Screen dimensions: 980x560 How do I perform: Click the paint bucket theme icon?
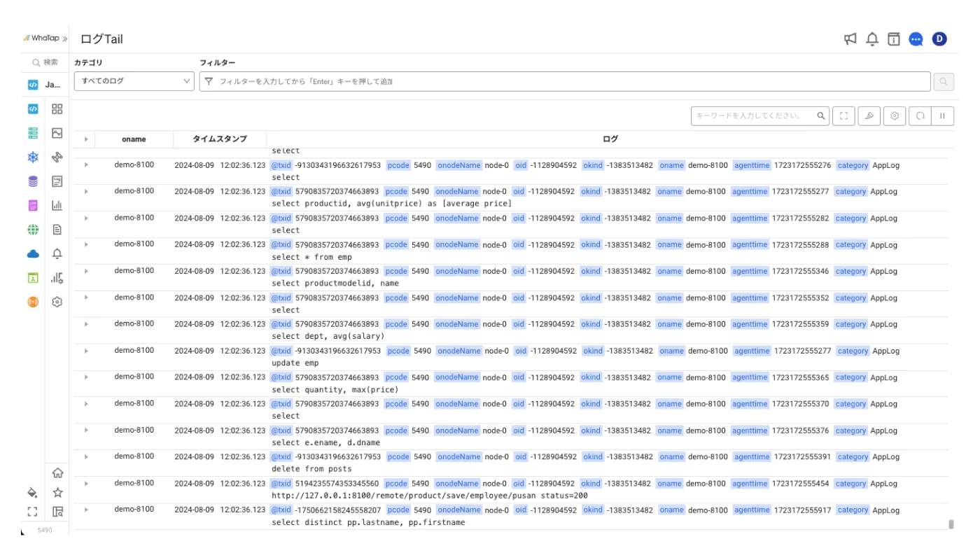[32, 493]
